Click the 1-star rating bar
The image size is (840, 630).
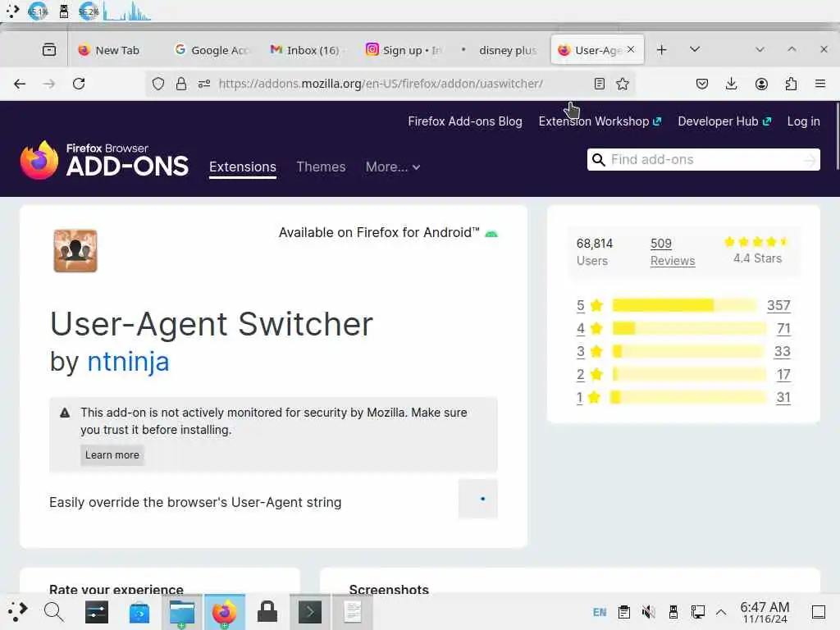[689, 398]
